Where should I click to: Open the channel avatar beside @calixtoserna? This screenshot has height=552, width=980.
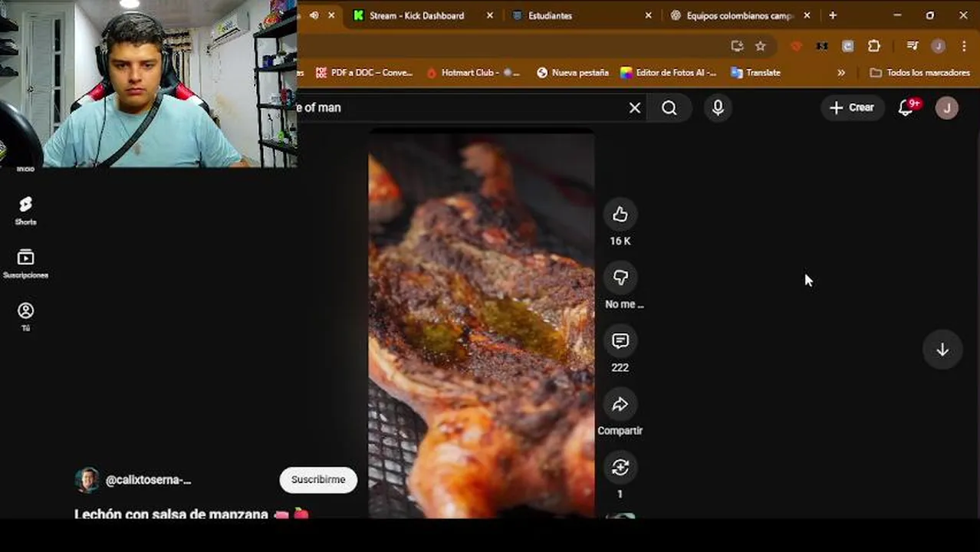coord(87,480)
